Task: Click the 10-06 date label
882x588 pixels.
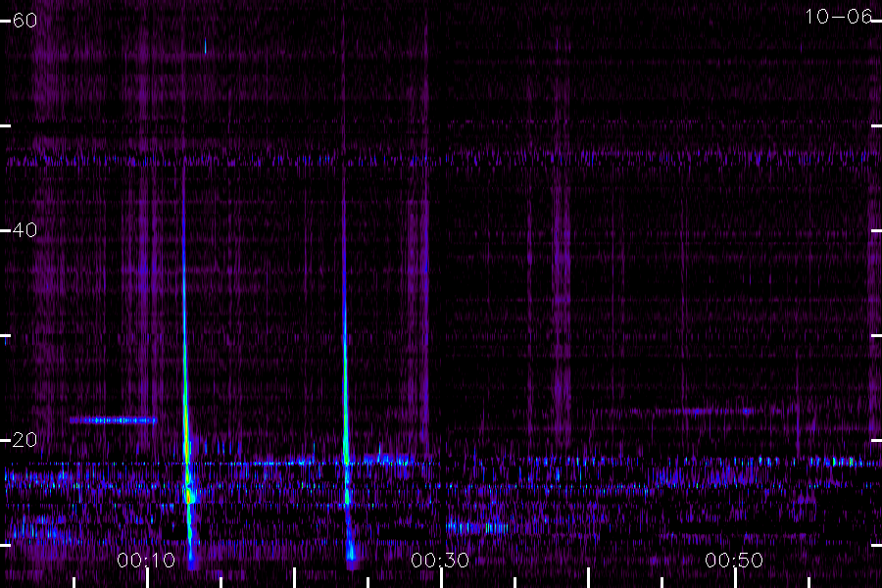Action: (838, 17)
